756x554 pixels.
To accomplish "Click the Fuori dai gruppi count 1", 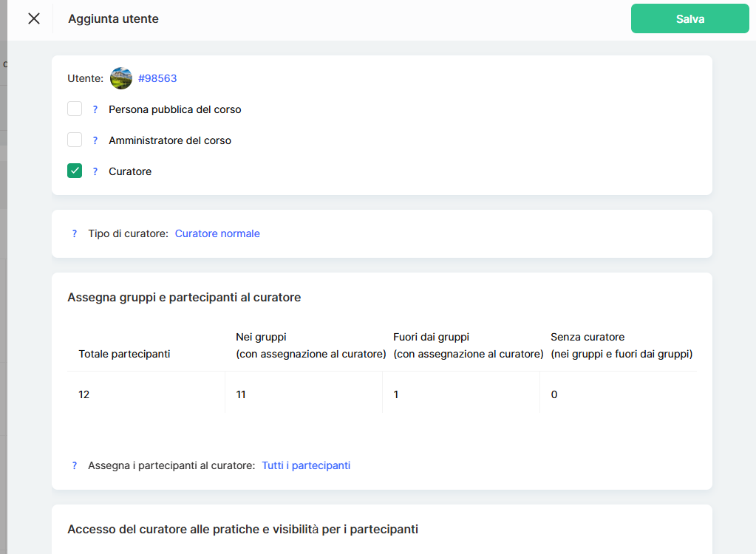I will tap(396, 394).
